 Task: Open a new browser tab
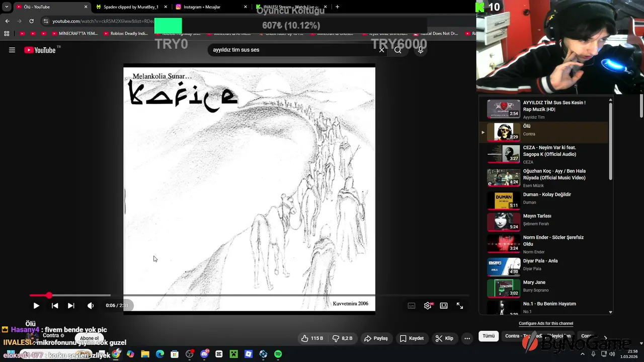(x=337, y=7)
